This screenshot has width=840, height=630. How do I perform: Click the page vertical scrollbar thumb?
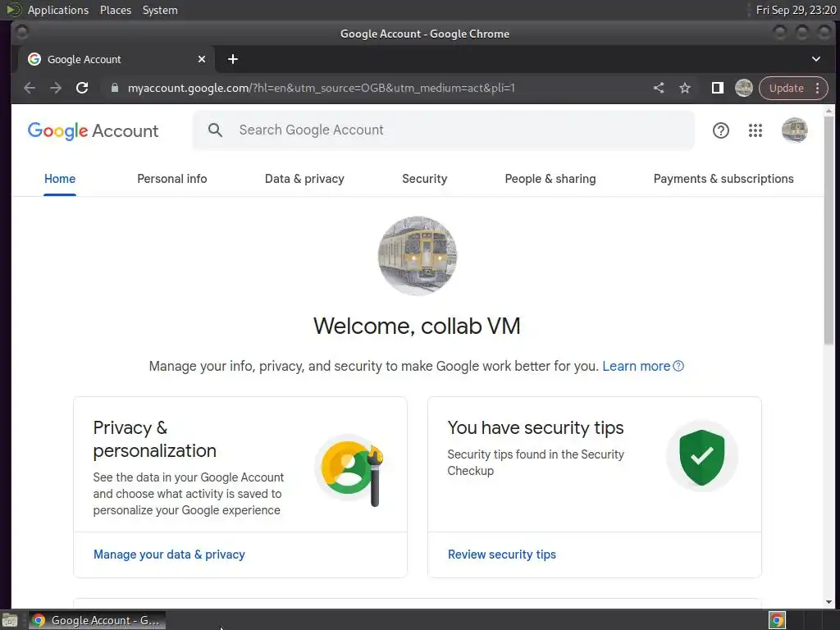click(829, 231)
